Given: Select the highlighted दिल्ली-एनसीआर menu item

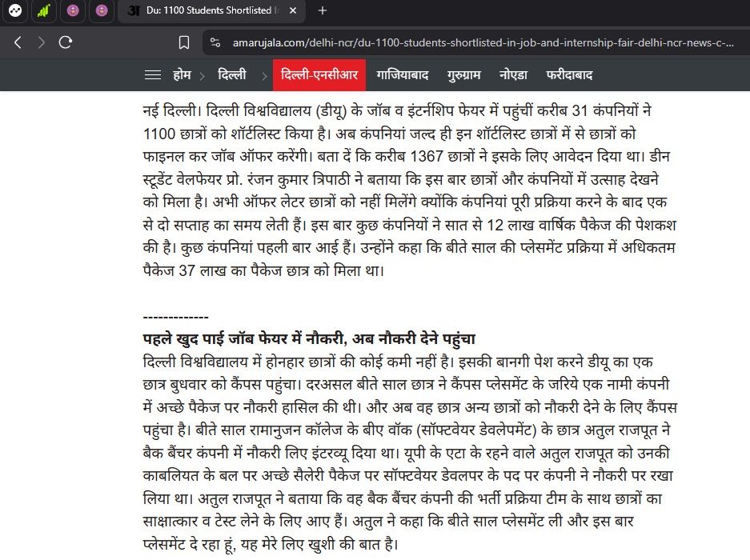Looking at the screenshot, I should [x=319, y=75].
